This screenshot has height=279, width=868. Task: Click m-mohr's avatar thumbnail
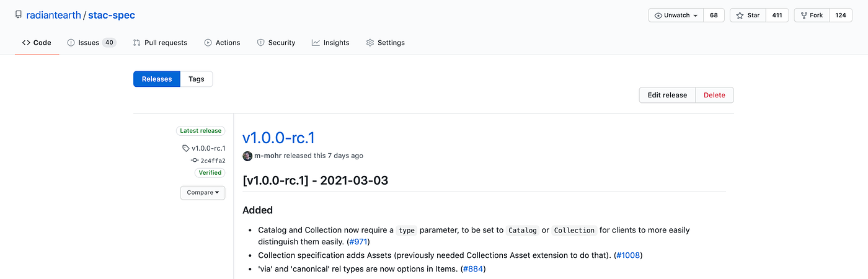[247, 156]
